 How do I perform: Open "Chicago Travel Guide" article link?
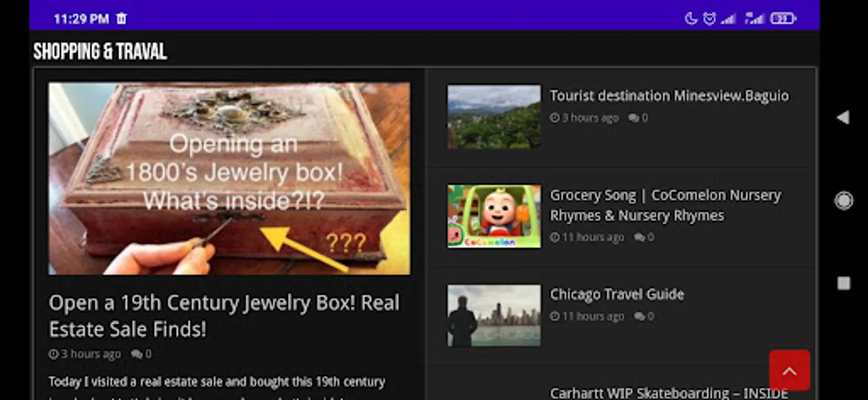(617, 294)
